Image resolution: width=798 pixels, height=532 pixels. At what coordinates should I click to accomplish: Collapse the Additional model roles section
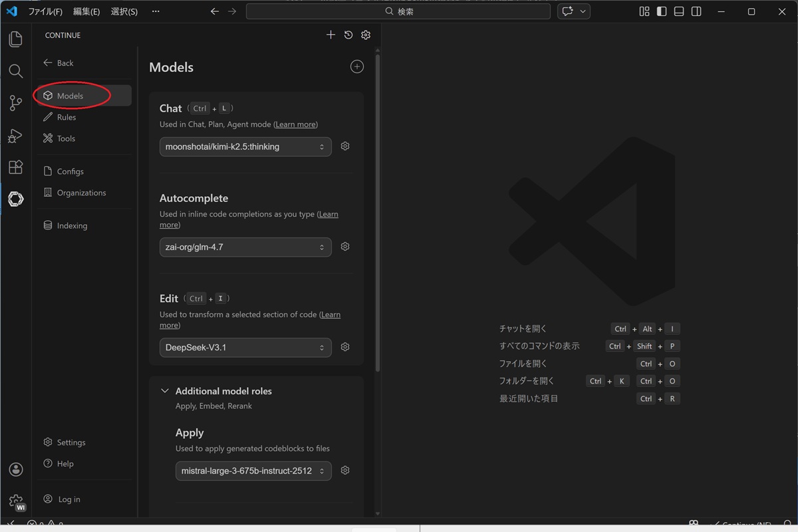165,391
